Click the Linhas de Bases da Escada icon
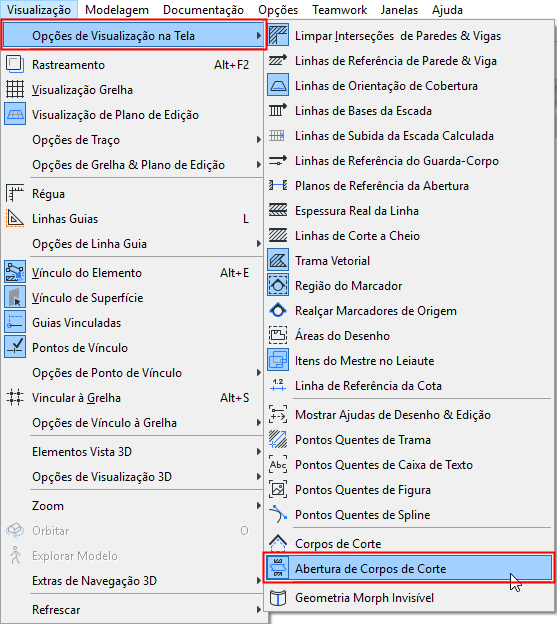The width and height of the screenshot is (557, 624). tap(278, 110)
